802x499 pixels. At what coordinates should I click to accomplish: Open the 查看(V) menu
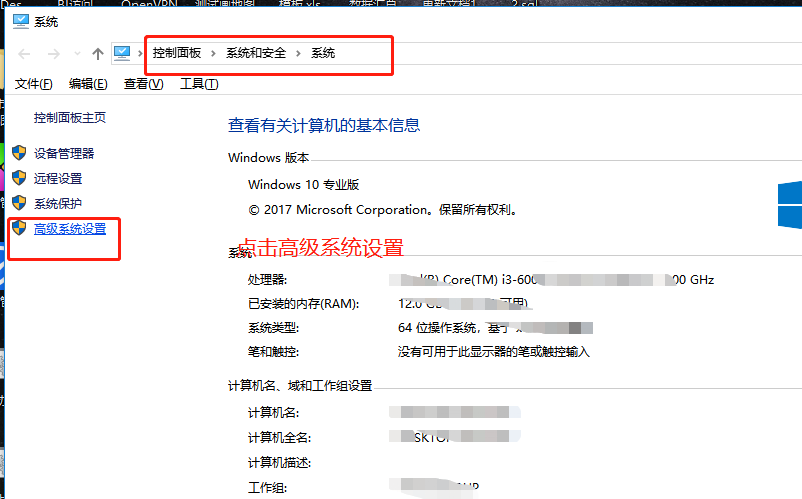pos(143,84)
